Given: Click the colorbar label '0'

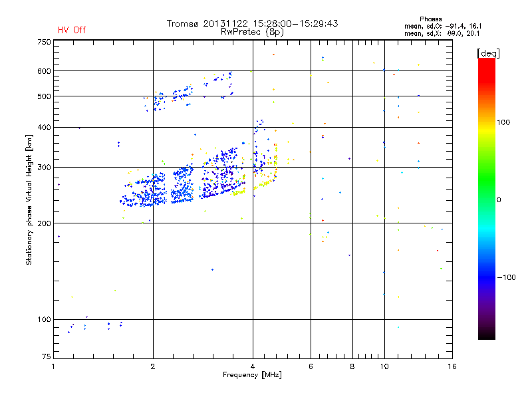Looking at the screenshot, I should [x=499, y=200].
